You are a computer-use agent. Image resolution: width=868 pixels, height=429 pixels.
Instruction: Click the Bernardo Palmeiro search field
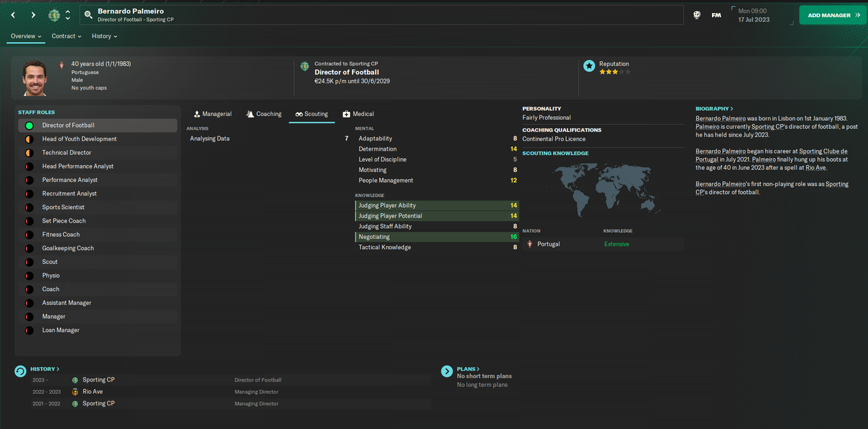383,15
